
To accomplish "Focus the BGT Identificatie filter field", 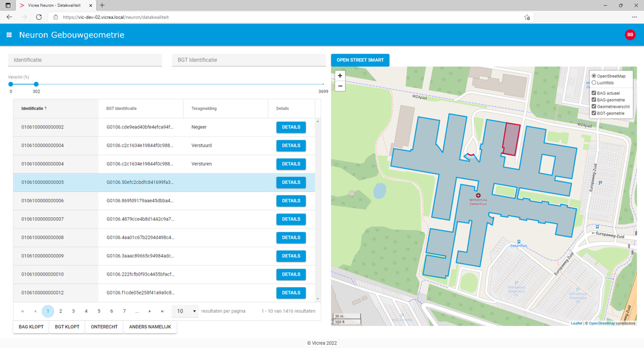I will (x=249, y=60).
